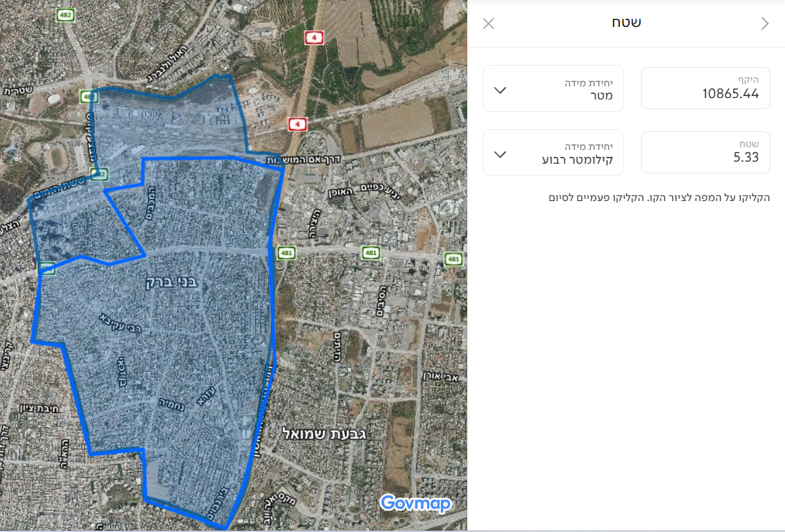
Task: Click the חיבת ציון street label
Action: point(39,409)
